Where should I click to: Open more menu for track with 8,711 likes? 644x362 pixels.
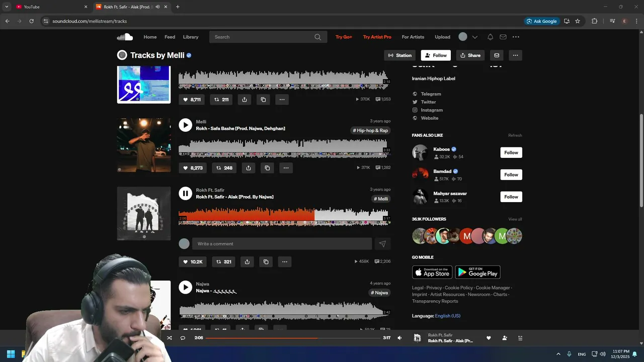tap(282, 100)
